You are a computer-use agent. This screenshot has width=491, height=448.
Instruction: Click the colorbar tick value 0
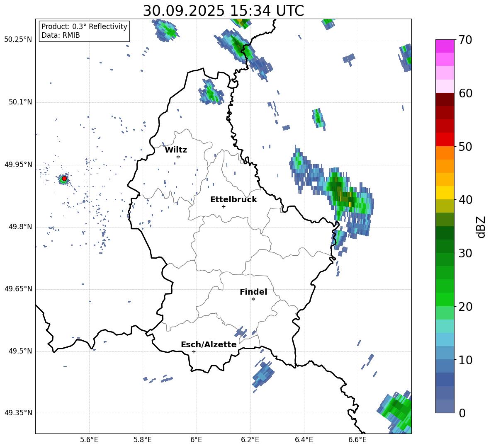click(462, 413)
